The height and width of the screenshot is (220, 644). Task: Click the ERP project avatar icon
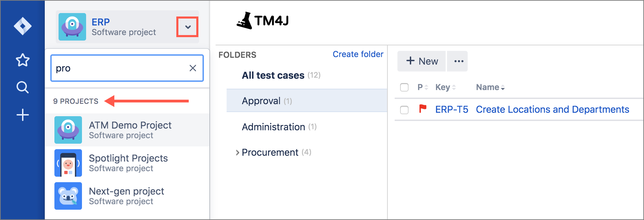tap(72, 27)
